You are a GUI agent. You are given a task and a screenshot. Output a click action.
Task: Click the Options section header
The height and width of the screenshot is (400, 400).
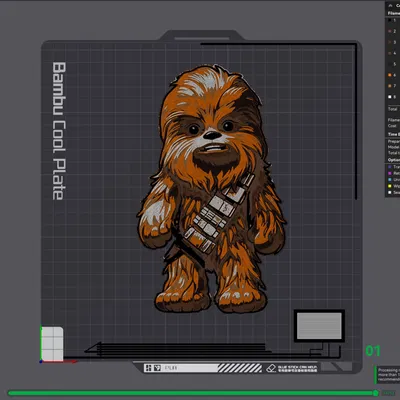tap(394, 160)
